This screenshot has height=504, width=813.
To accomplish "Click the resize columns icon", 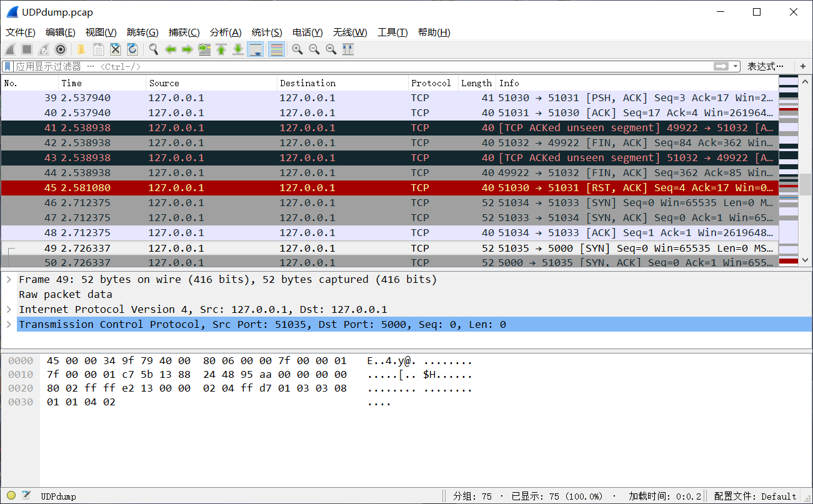I will click(x=348, y=49).
